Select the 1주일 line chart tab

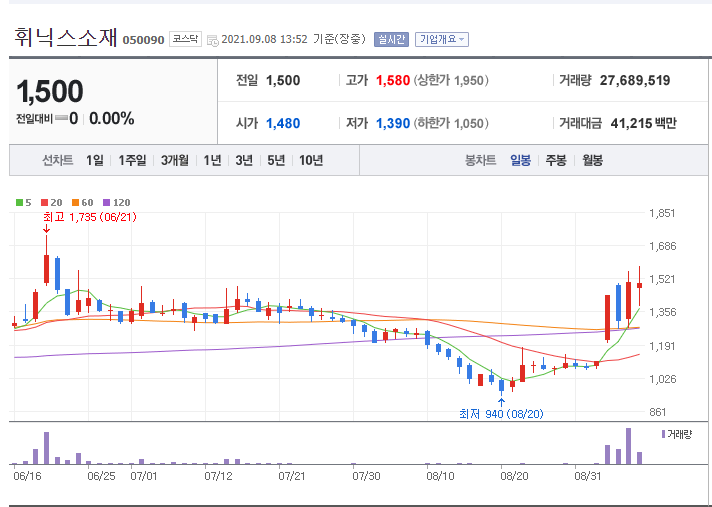132,160
